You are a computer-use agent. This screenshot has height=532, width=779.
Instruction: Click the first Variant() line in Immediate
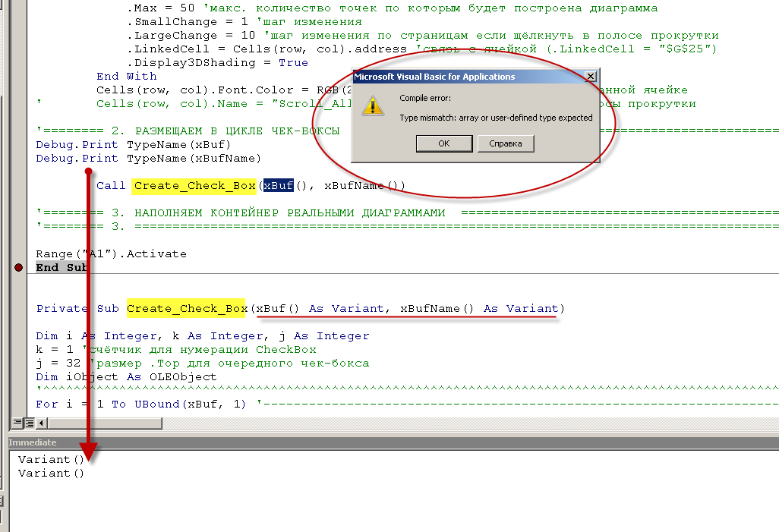[x=51, y=460]
